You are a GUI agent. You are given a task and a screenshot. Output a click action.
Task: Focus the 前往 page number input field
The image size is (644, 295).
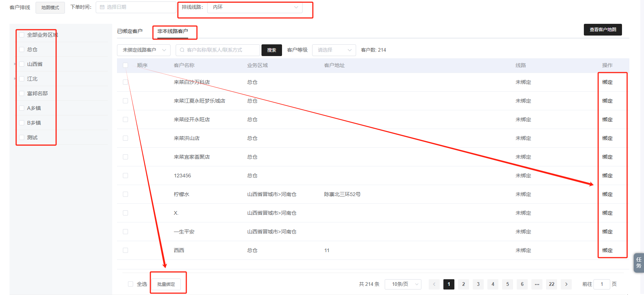pos(601,284)
